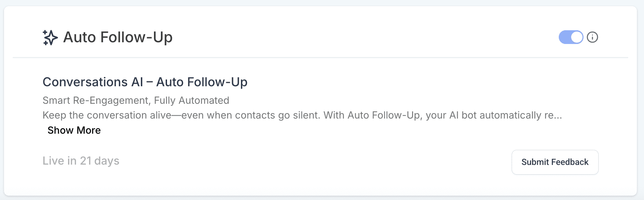Viewport: 644px width, 200px height.
Task: Click the Smart Re-Engagement, Fully Automated subtitle
Action: [x=136, y=100]
